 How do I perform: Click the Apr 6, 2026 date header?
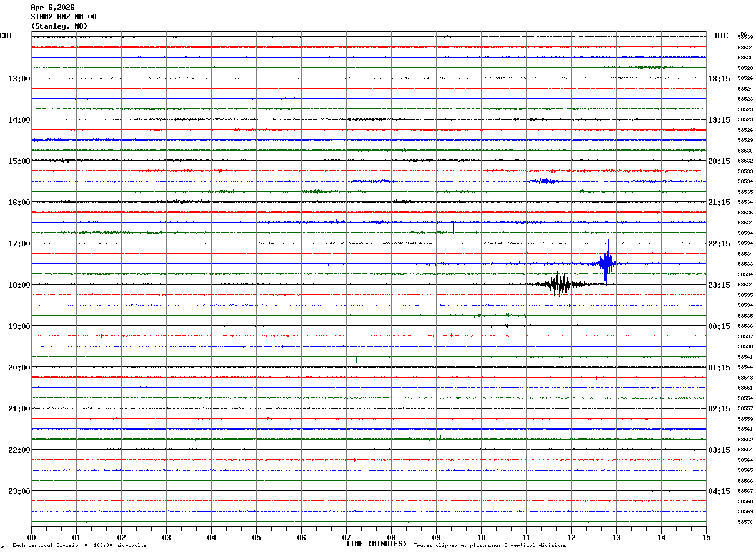click(x=52, y=8)
